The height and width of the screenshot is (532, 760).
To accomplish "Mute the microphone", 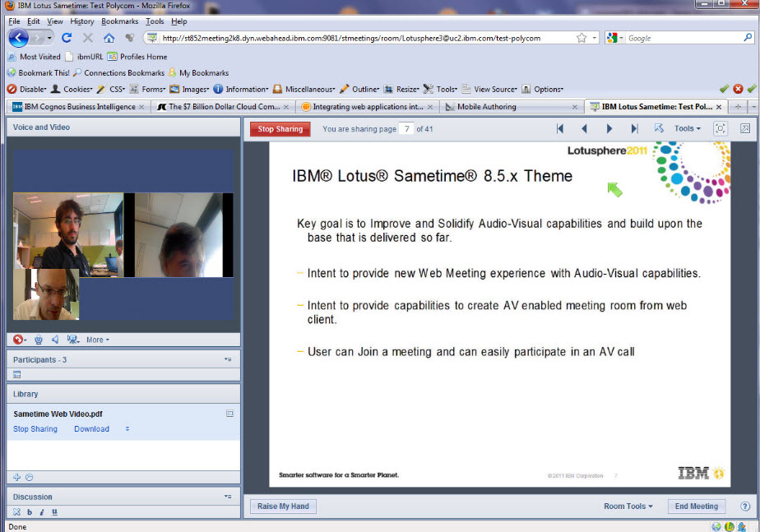I will (x=38, y=340).
